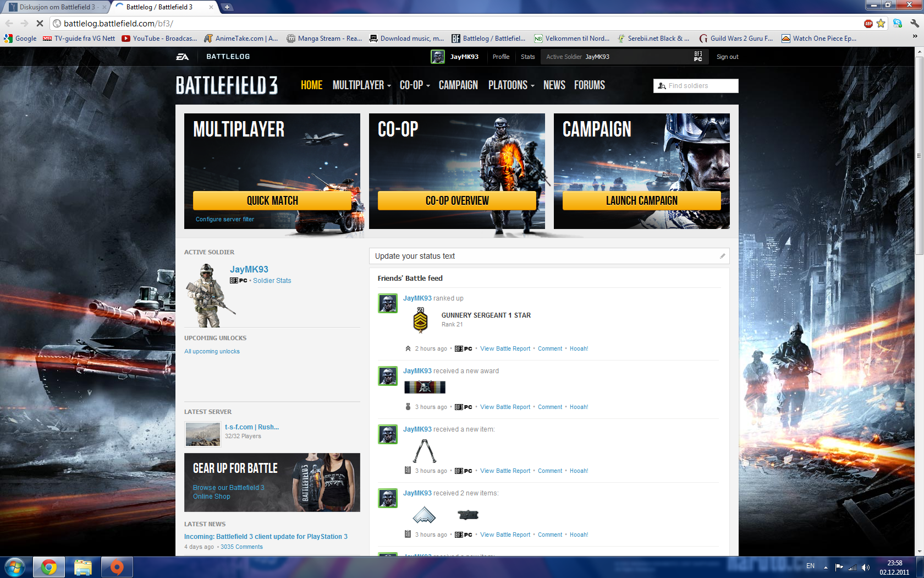
Task: Open Configure server filter link
Action: (x=225, y=219)
